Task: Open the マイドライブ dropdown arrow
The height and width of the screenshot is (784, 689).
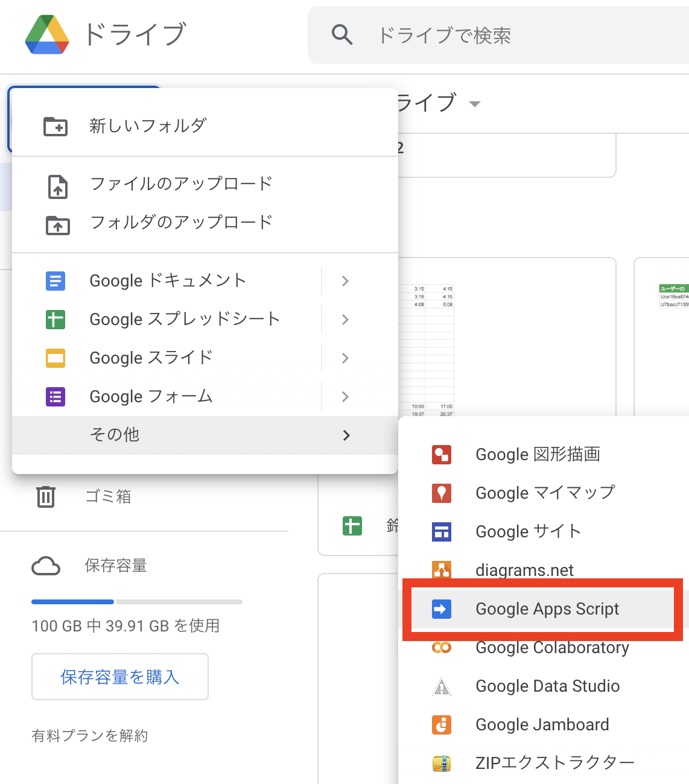Action: point(475,104)
